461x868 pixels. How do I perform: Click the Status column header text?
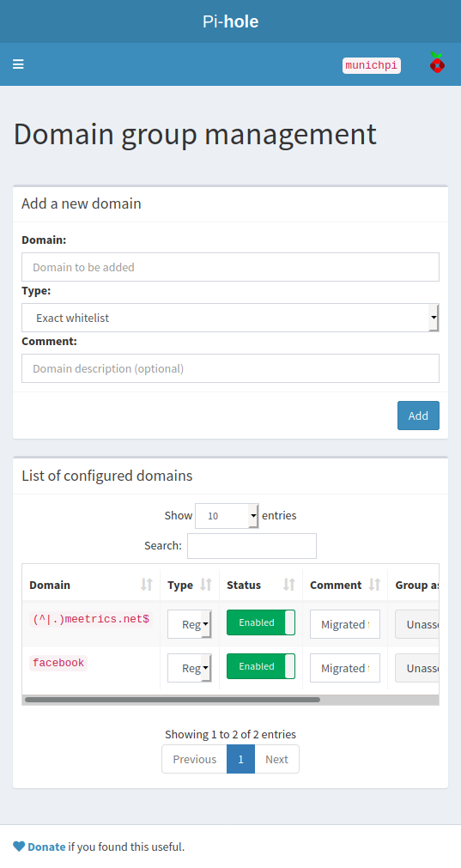tap(244, 586)
